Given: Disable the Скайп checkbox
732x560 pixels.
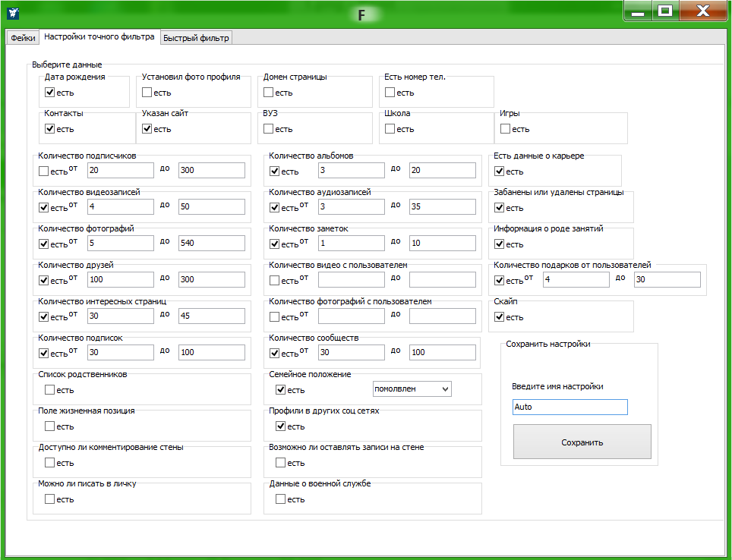Looking at the screenshot, I should point(500,317).
